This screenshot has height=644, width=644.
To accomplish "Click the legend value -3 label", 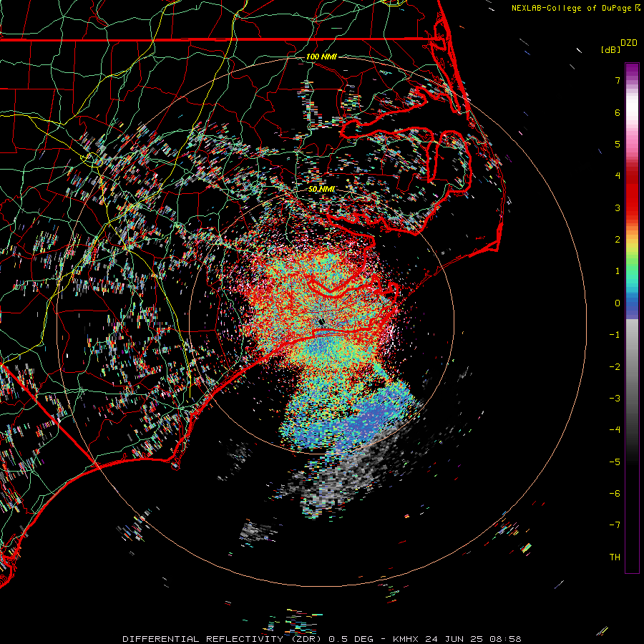I will 615,399.
